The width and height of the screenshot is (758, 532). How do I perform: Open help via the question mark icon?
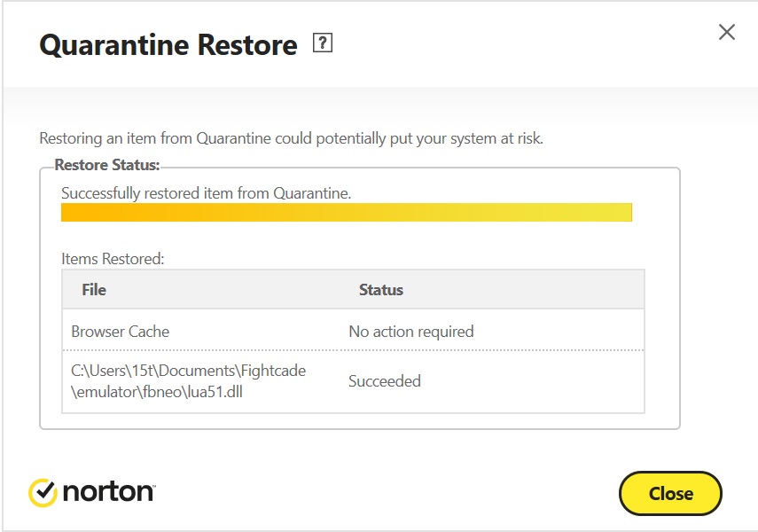point(323,43)
